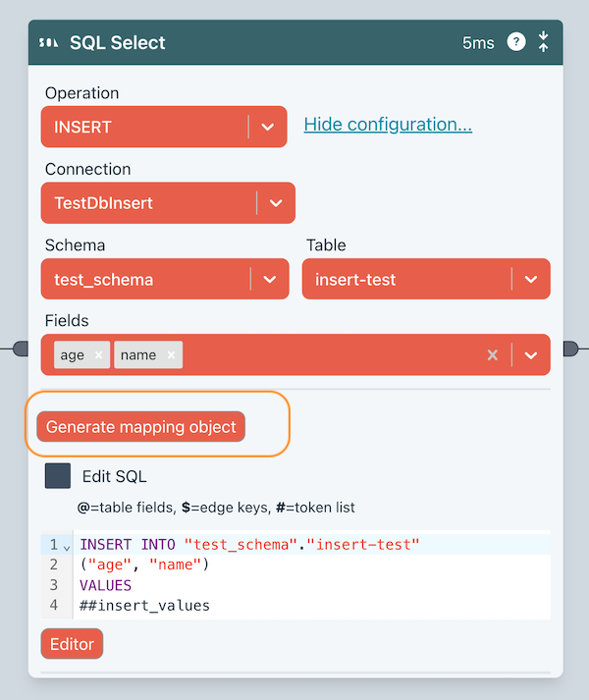Open the help question mark icon
This screenshot has width=589, height=700.
(x=515, y=42)
